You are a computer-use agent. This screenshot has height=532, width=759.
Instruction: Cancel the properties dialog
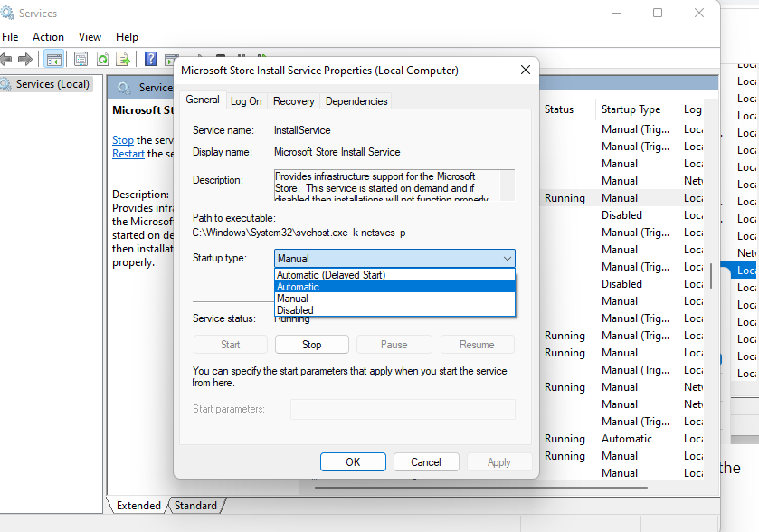(426, 462)
